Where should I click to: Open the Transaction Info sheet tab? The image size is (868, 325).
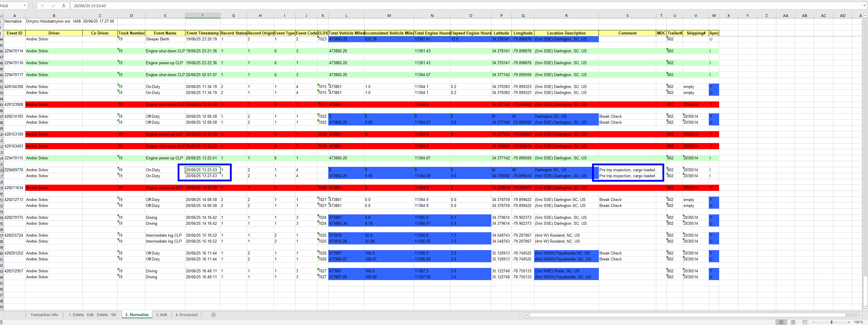[44, 315]
